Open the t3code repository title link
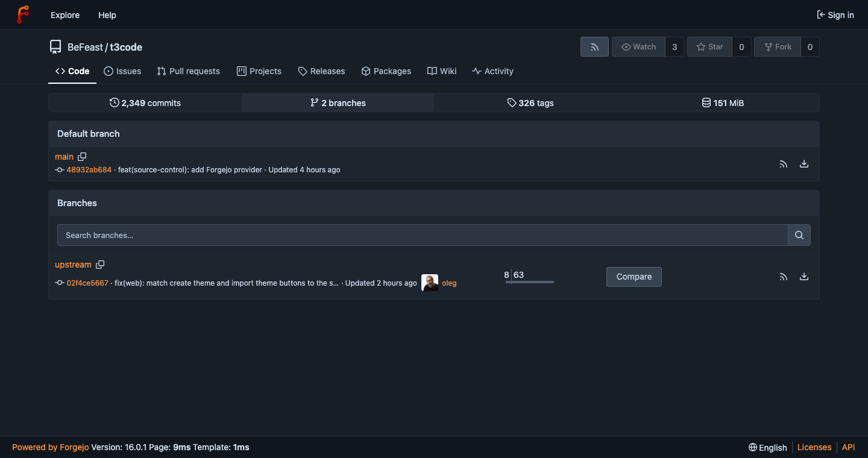 pos(126,47)
